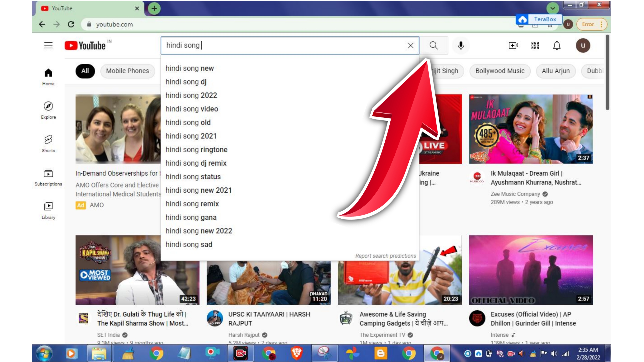
Task: Open the account avatar menu
Action: [x=583, y=46]
